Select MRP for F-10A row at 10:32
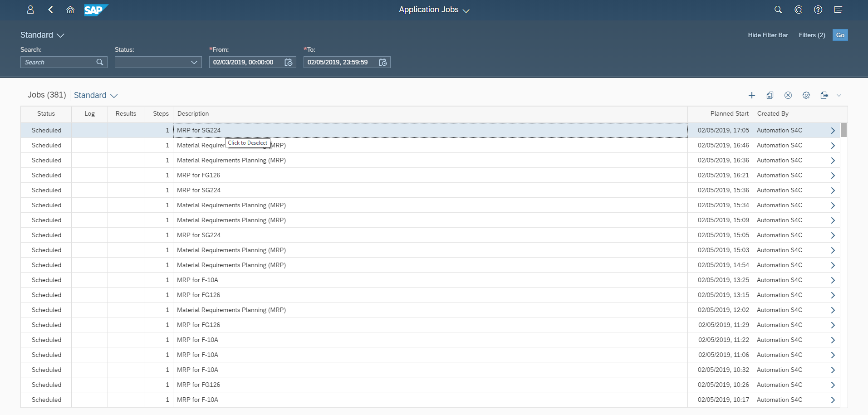Viewport: 868px width, 415px height. [x=430, y=370]
